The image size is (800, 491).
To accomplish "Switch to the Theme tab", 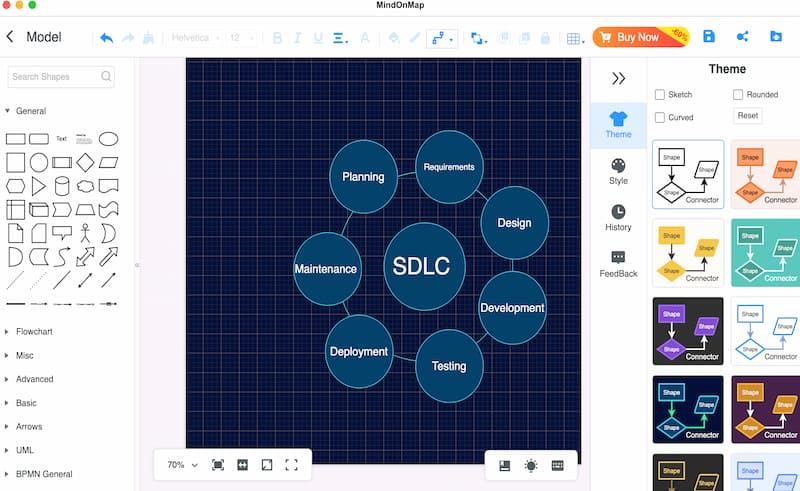I will click(618, 126).
